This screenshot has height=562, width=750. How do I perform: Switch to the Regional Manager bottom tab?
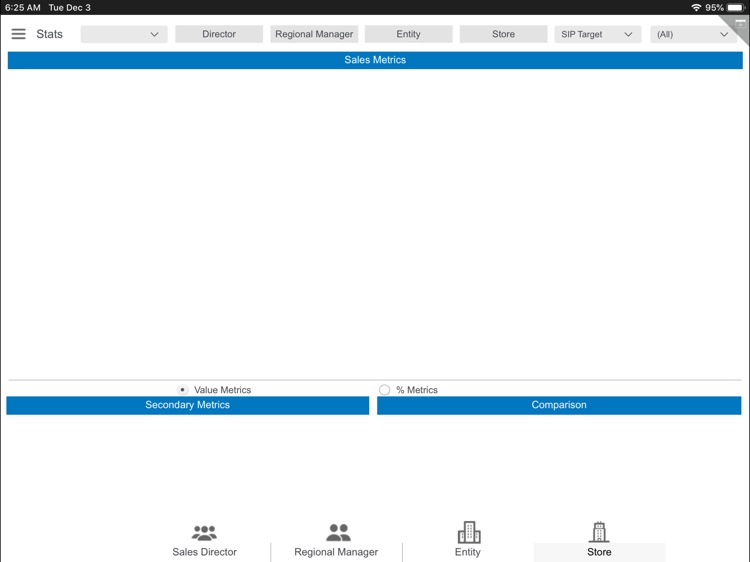pos(336,541)
